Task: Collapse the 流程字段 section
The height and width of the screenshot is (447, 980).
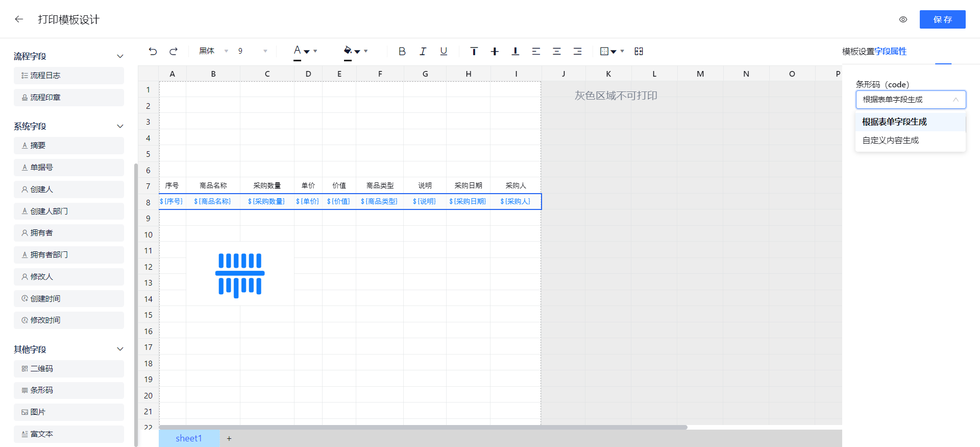Action: (120, 56)
